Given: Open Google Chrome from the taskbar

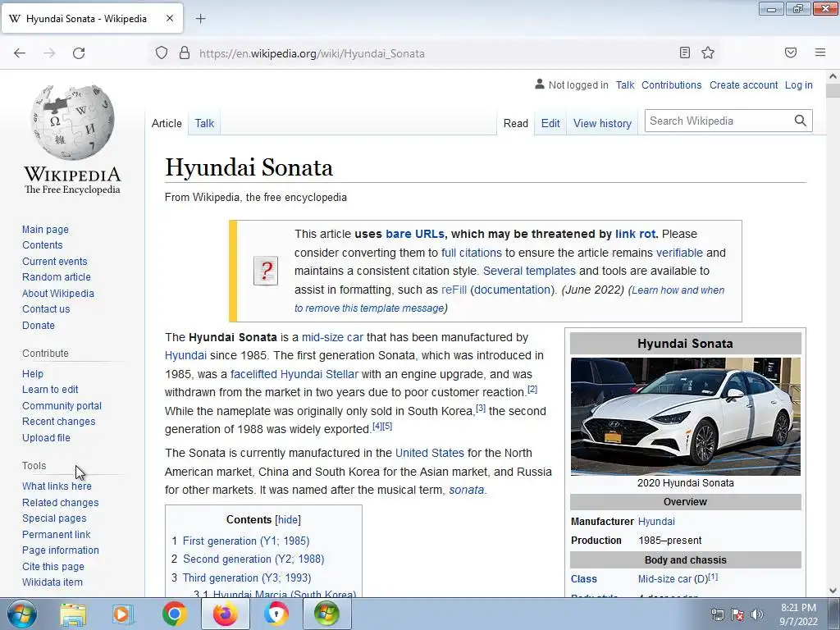Looking at the screenshot, I should tap(174, 614).
